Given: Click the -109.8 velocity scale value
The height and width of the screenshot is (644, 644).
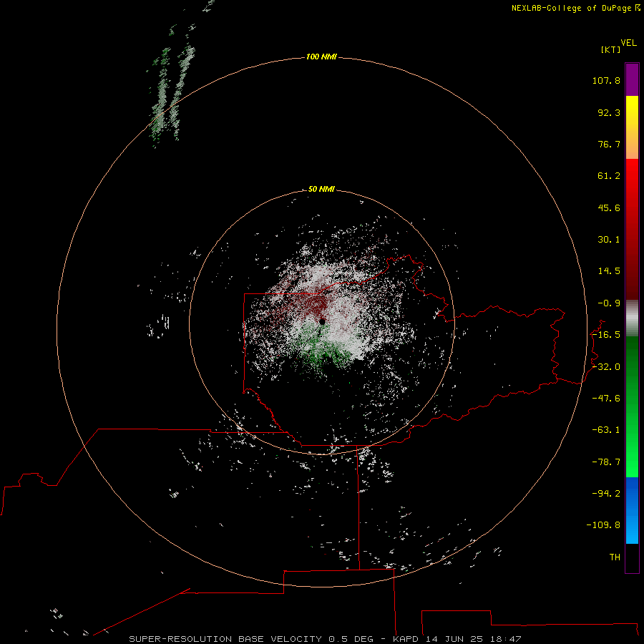Looking at the screenshot, I should [x=603, y=525].
